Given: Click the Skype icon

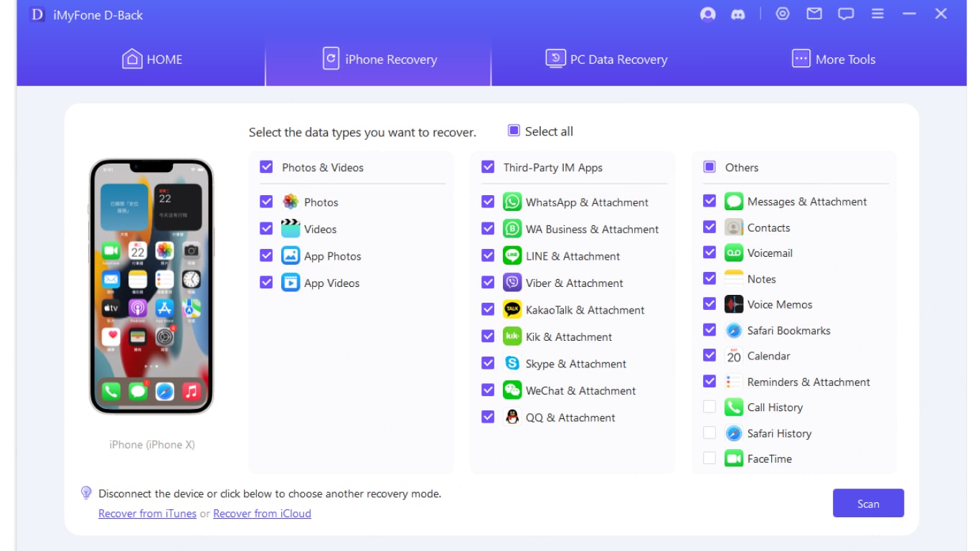Looking at the screenshot, I should coord(512,364).
